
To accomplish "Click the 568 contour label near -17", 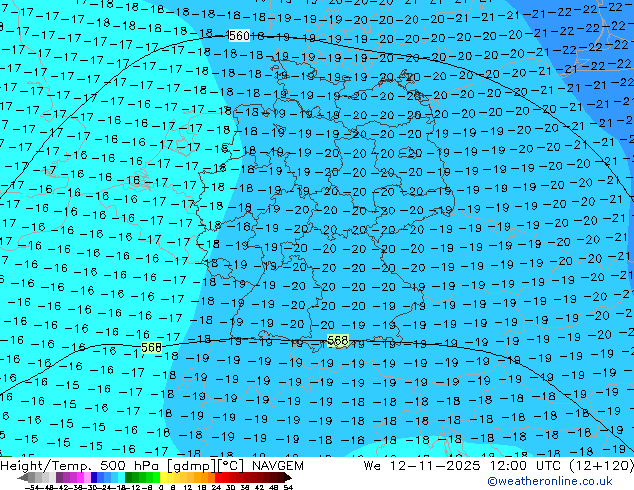I will 152,347.
